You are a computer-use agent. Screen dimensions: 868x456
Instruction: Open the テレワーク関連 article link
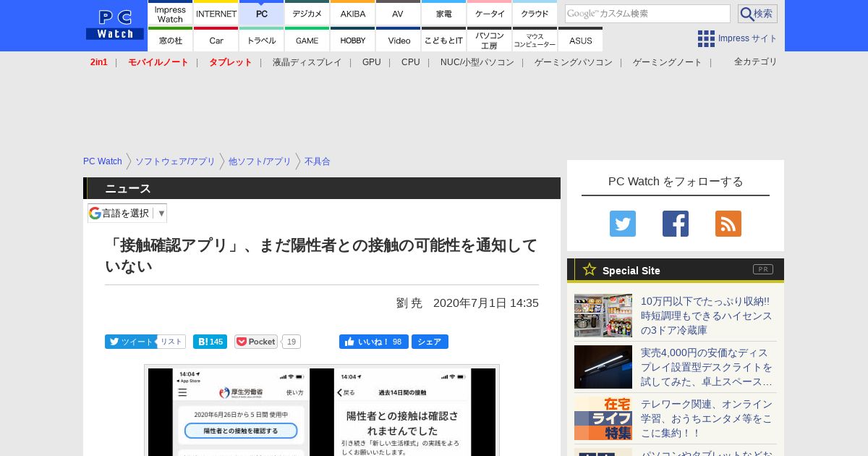(x=707, y=418)
